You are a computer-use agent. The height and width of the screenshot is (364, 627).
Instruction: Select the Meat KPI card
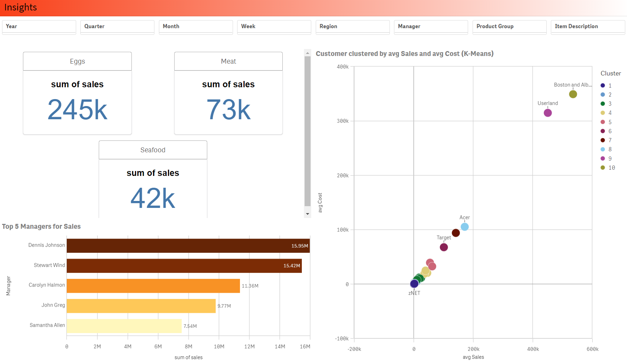228,92
